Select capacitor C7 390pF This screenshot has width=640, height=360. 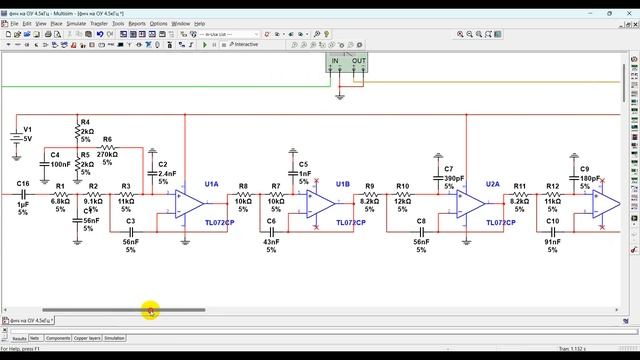[438, 178]
